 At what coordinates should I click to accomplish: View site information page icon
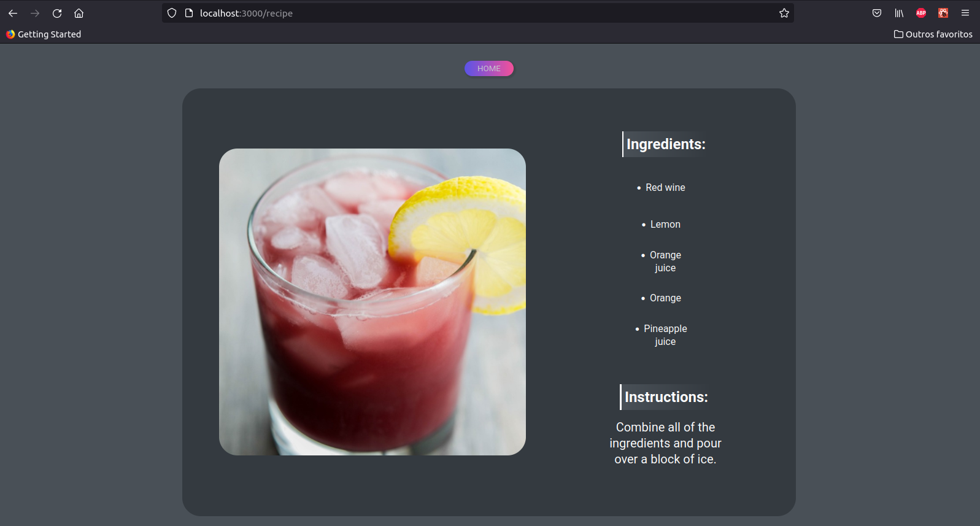point(189,13)
